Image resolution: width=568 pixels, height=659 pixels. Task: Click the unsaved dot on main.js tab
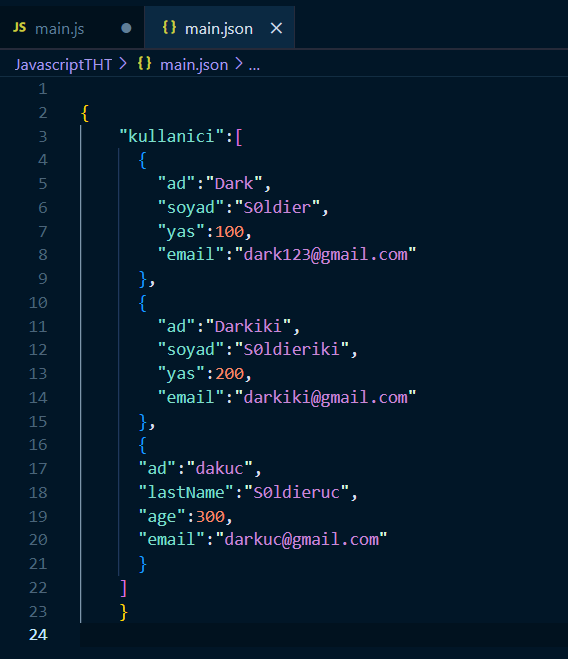[126, 29]
